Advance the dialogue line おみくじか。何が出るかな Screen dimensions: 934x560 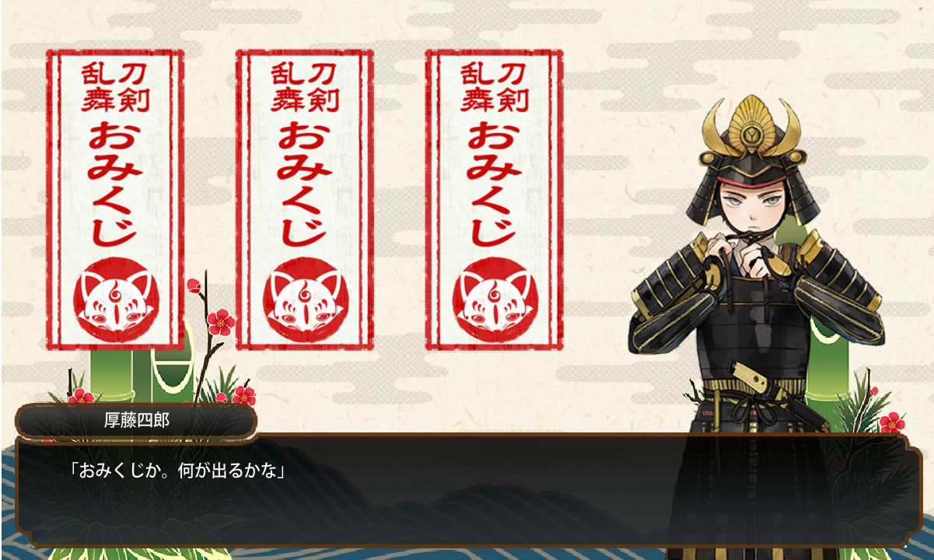pyautogui.click(x=176, y=470)
